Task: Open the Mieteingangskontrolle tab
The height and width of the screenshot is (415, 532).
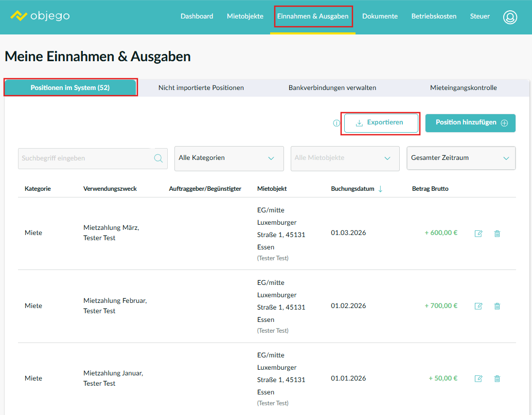Action: (x=463, y=88)
